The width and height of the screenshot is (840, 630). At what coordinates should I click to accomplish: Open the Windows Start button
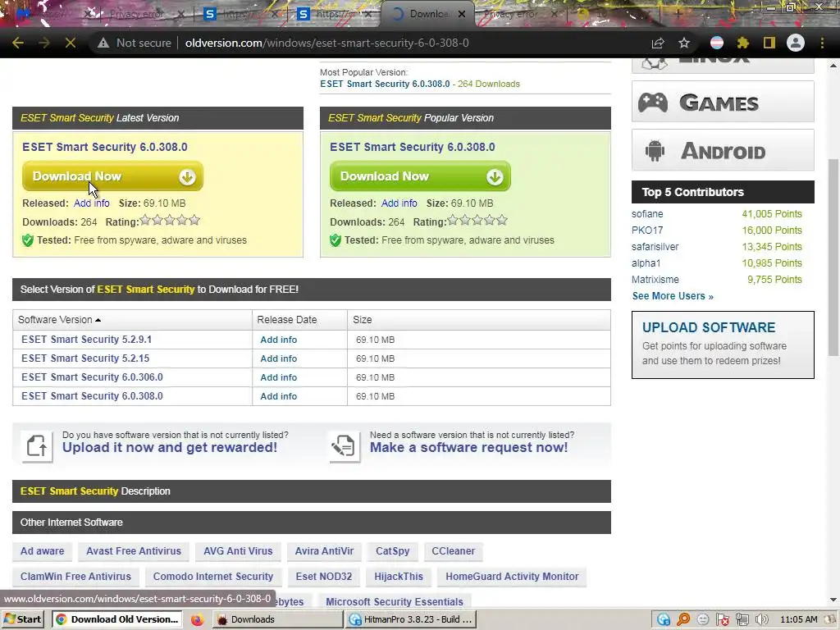coord(23,620)
